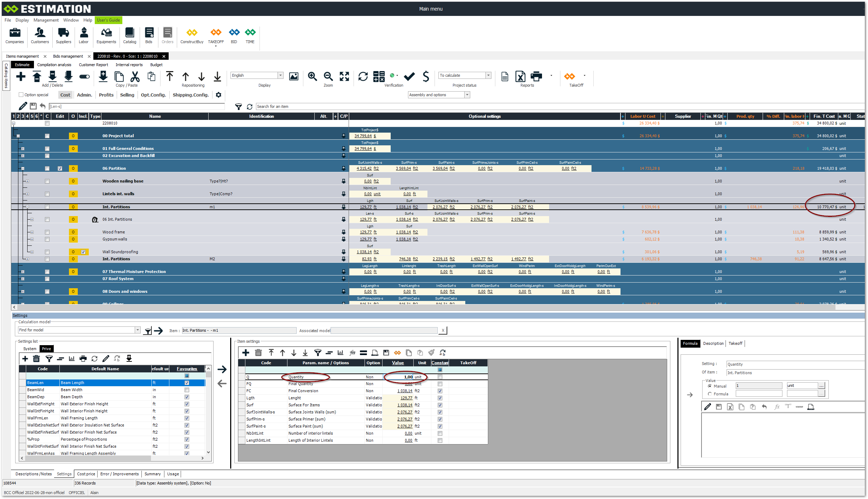The width and height of the screenshot is (868, 499).
Task: Open the English language dropdown
Action: pos(280,75)
